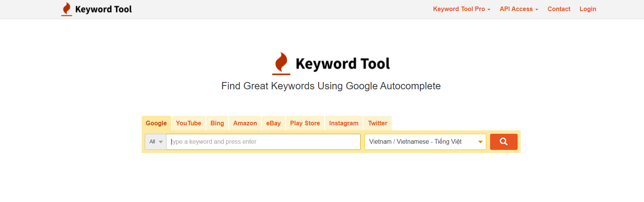Open the Keyword Tool Pro menu

tap(461, 9)
